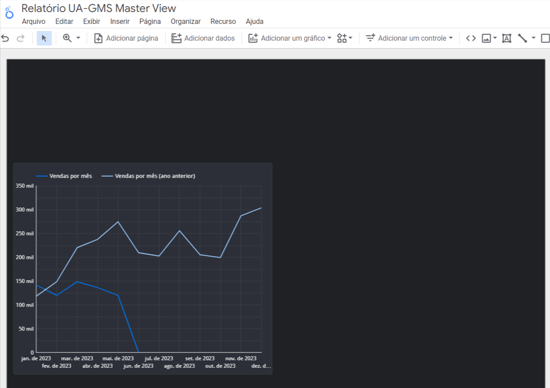550x388 pixels.
Task: Open the Inserir menu
Action: click(120, 21)
